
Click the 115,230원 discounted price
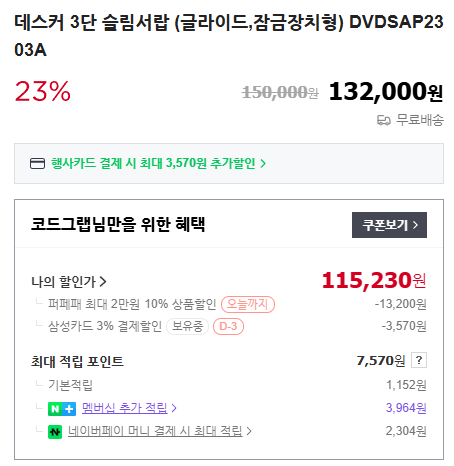click(374, 280)
